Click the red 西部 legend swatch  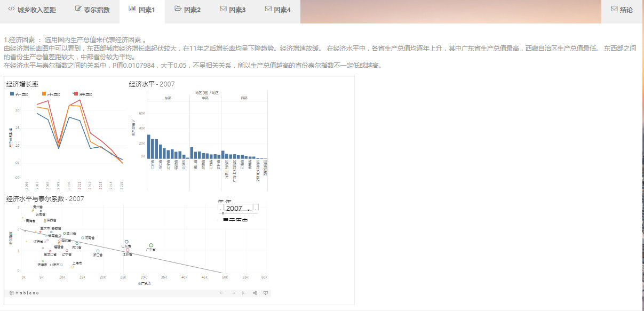pyautogui.click(x=75, y=94)
